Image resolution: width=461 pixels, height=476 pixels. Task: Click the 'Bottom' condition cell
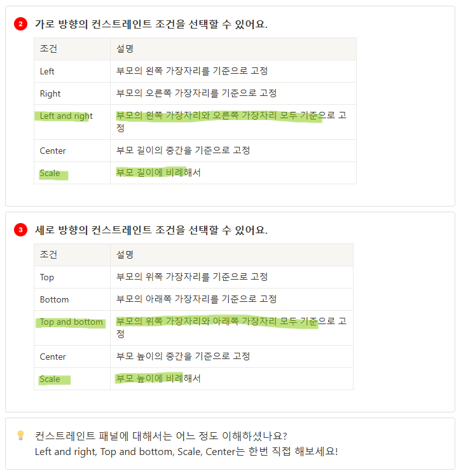[72, 299]
